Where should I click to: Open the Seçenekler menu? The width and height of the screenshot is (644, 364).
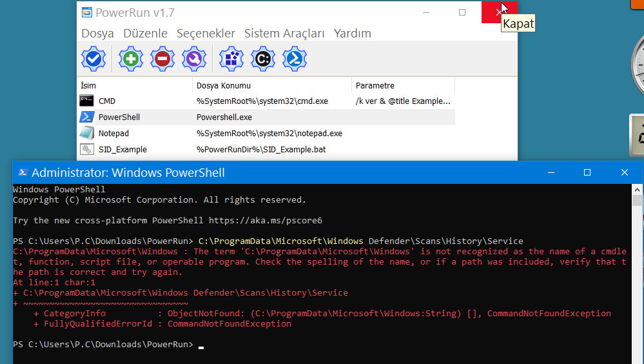pyautogui.click(x=206, y=34)
